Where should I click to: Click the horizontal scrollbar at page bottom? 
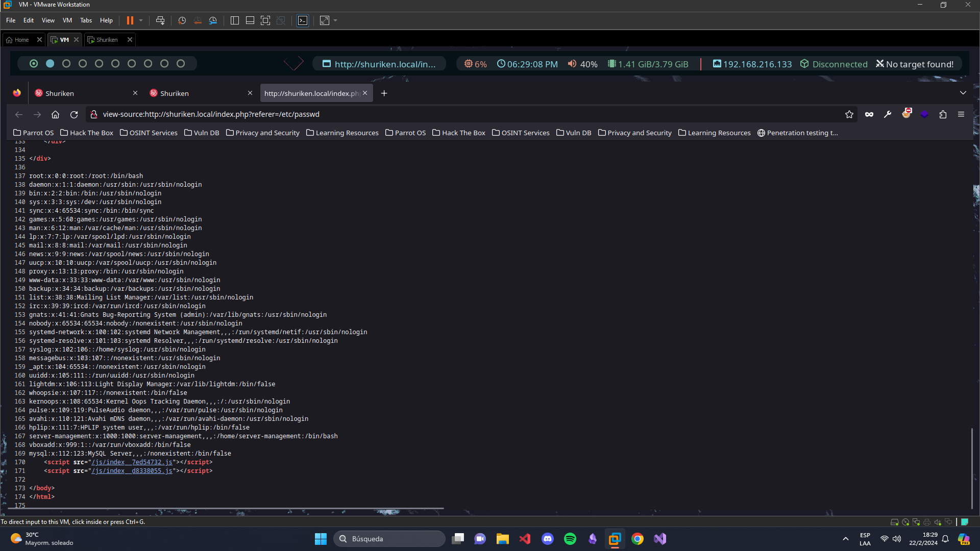pos(225,509)
